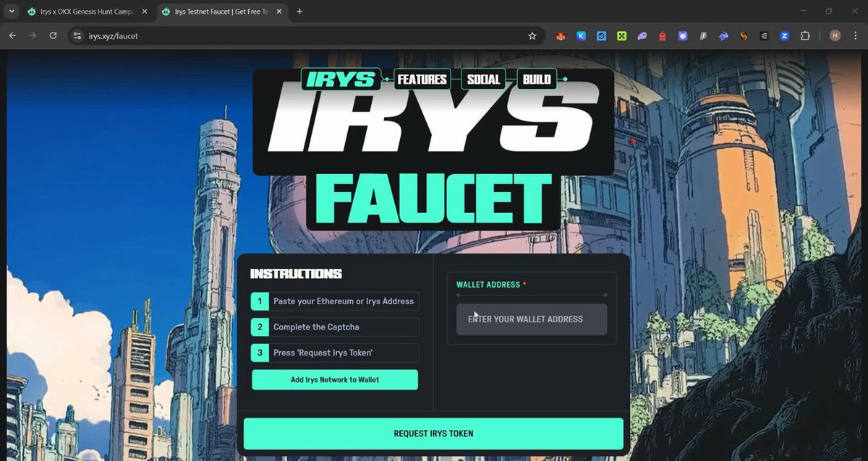This screenshot has width=868, height=461.
Task: Click the MetaMask fox extension icon
Action: [x=561, y=35]
